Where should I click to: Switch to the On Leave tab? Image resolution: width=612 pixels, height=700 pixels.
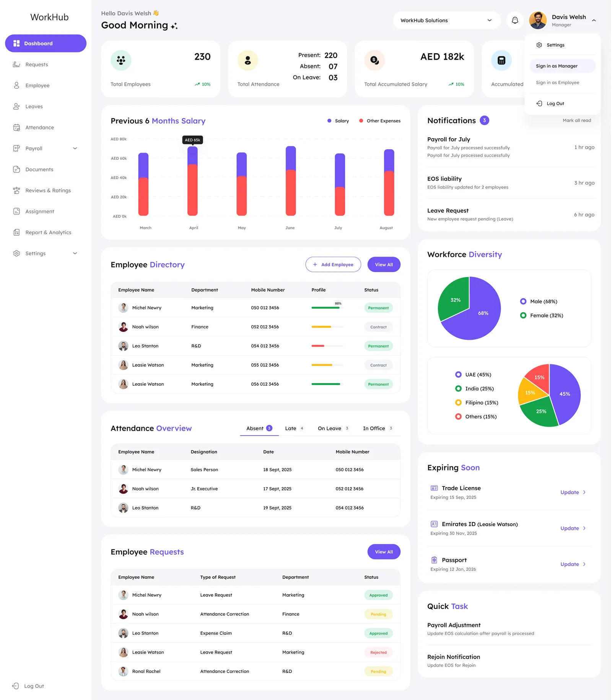[333, 428]
